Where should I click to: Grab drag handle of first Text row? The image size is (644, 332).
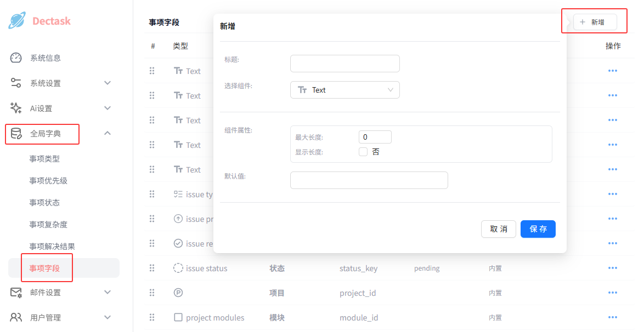click(152, 71)
